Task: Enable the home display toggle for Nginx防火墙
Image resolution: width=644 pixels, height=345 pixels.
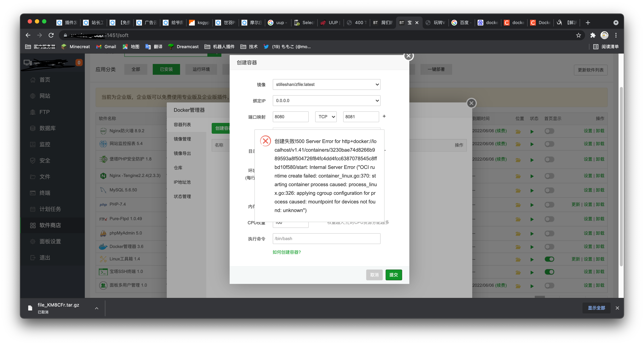Action: coord(549,131)
